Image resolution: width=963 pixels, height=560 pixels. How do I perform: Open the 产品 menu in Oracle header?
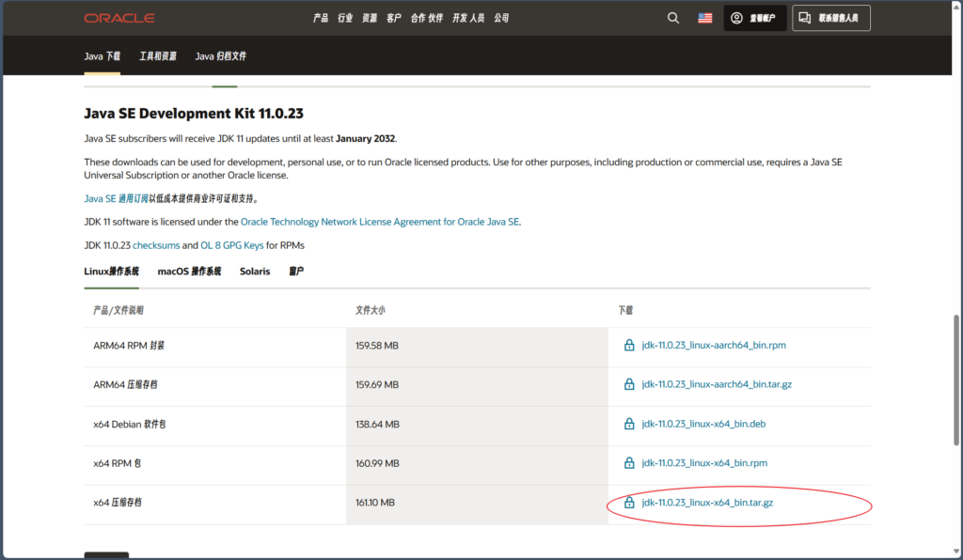[x=321, y=18]
